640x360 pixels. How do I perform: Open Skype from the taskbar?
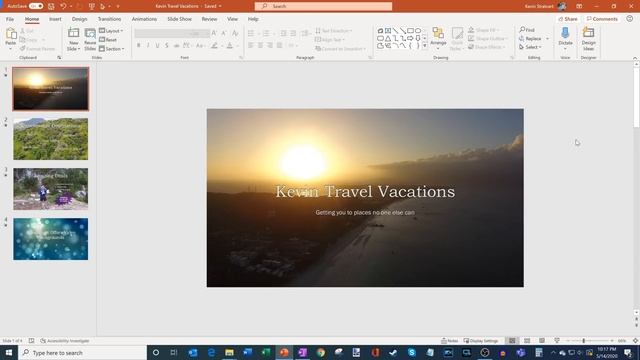click(411, 353)
